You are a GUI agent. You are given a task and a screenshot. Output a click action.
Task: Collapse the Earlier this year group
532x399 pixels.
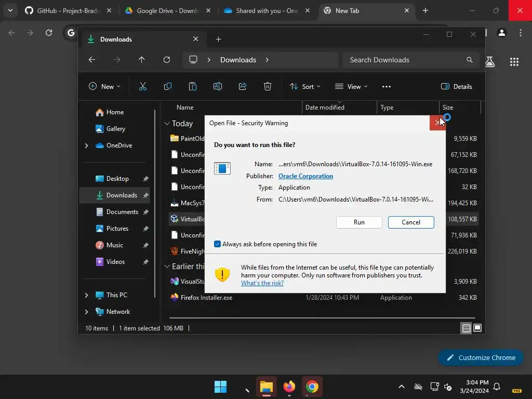(x=167, y=267)
